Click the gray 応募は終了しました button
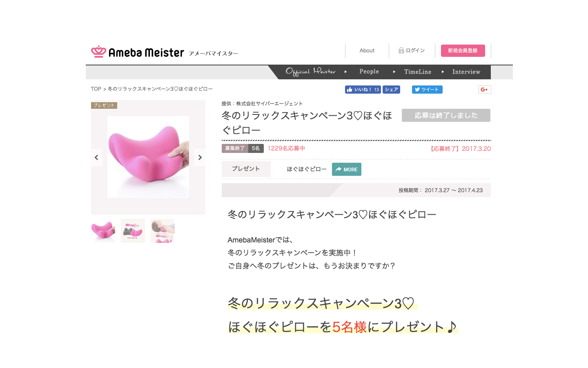Screen dimensions: 588x368 (x=446, y=115)
